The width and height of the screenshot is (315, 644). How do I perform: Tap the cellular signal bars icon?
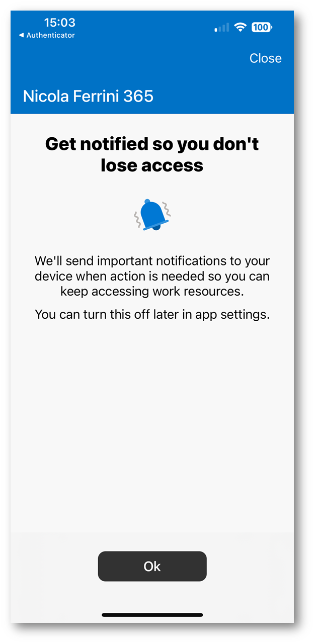pos(221,27)
